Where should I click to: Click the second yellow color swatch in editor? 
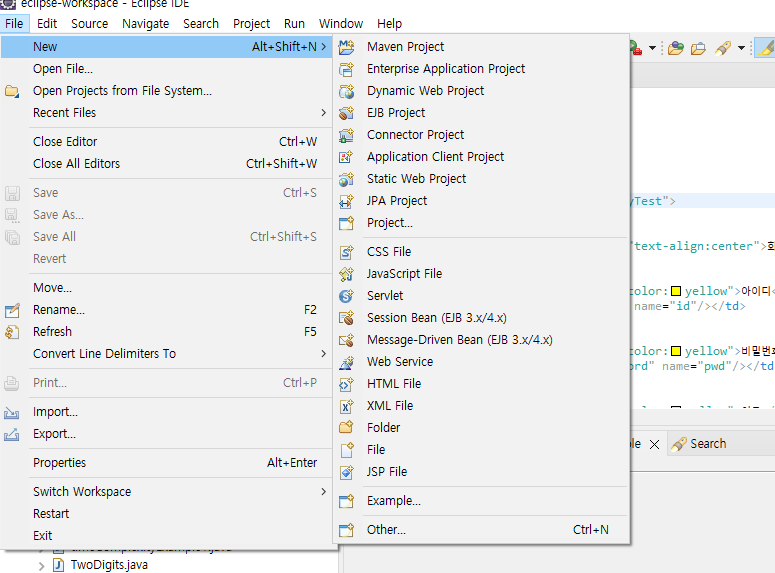coord(676,352)
